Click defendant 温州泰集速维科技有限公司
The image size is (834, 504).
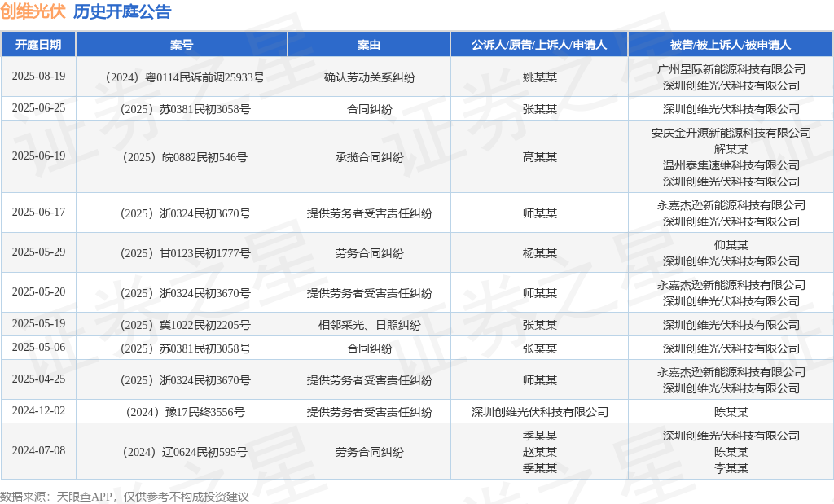coord(731,166)
